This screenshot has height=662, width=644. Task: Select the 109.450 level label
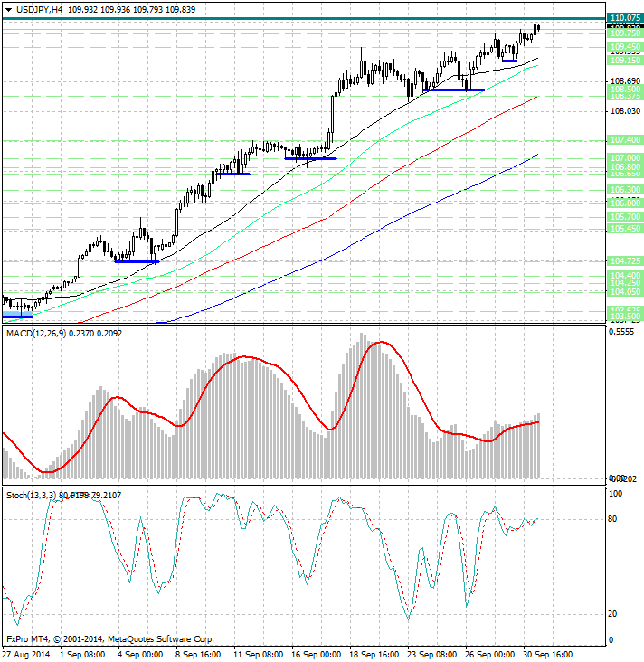click(x=625, y=46)
